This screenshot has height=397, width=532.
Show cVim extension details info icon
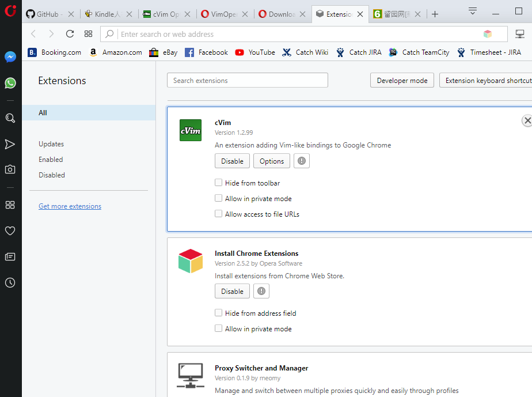(x=302, y=161)
